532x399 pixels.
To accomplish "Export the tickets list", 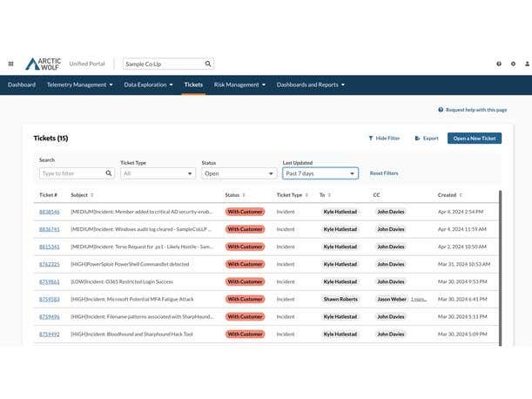I will coord(427,138).
